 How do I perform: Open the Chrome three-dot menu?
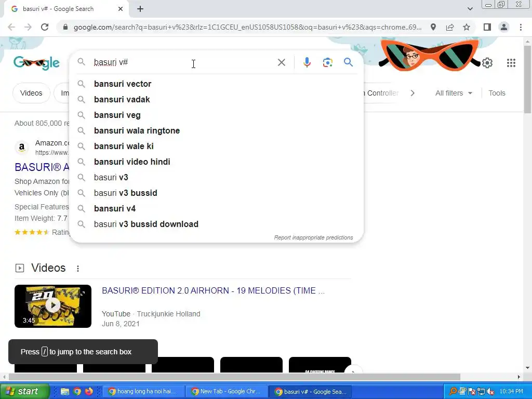point(521,27)
